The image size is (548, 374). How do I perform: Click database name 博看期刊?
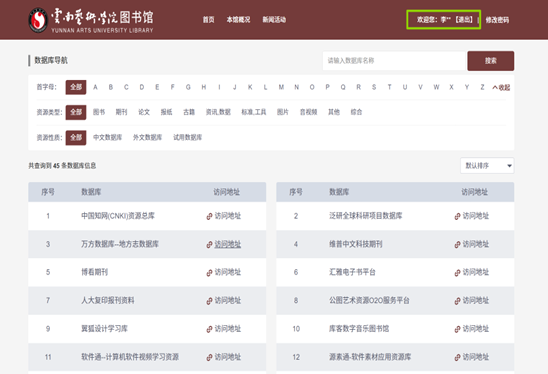pyautogui.click(x=94, y=272)
